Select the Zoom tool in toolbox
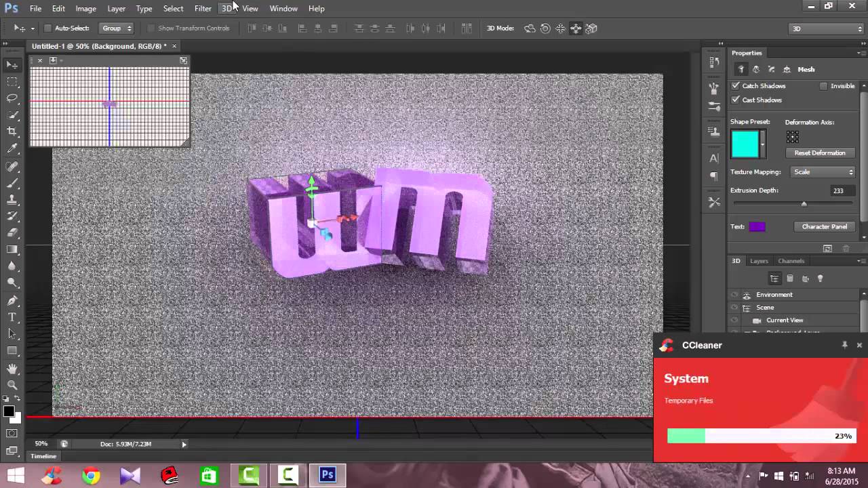 click(12, 384)
